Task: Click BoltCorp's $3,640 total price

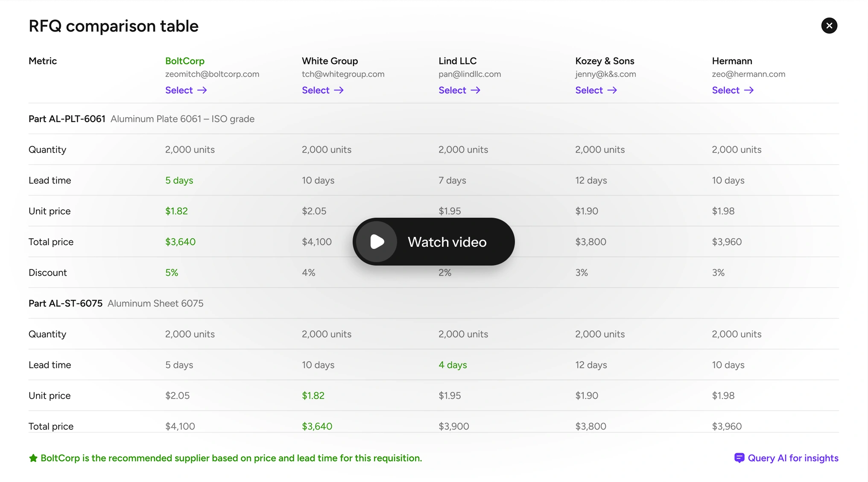Action: click(x=180, y=242)
